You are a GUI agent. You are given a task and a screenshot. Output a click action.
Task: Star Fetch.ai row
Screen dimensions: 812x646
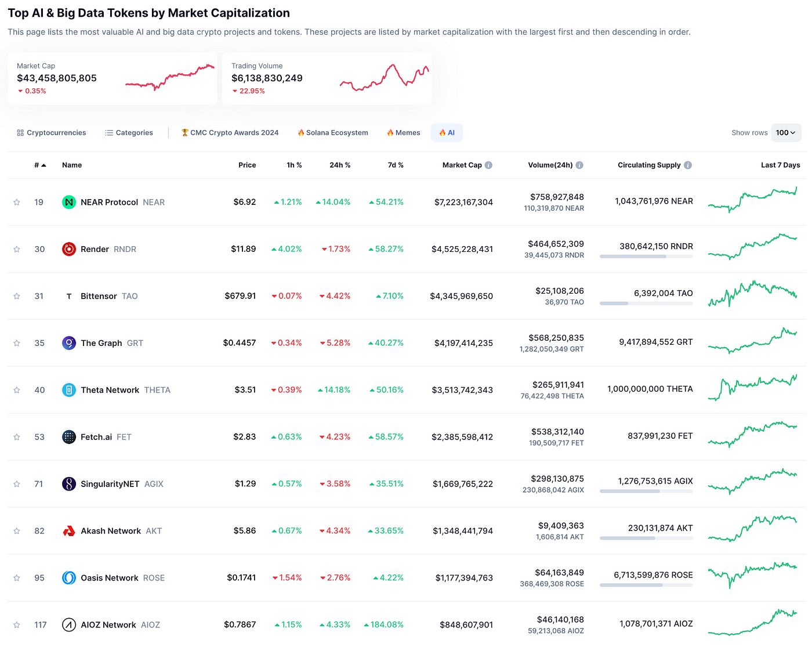[17, 438]
